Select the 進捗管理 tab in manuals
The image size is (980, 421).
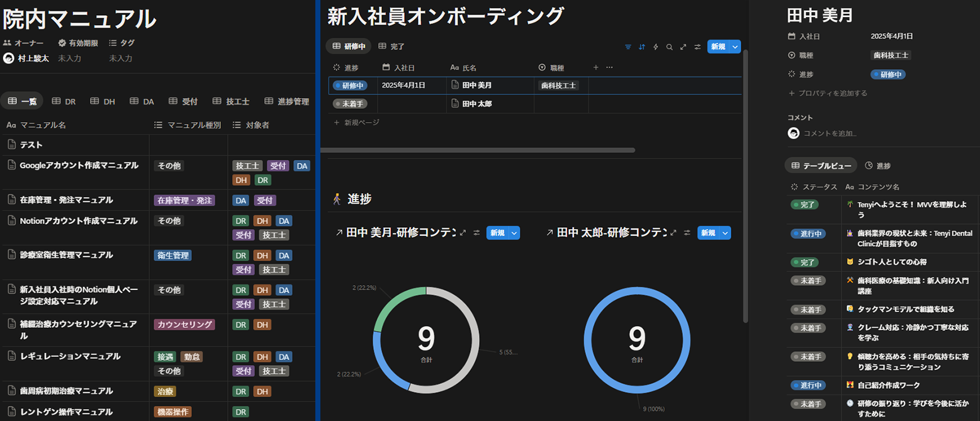tap(287, 101)
